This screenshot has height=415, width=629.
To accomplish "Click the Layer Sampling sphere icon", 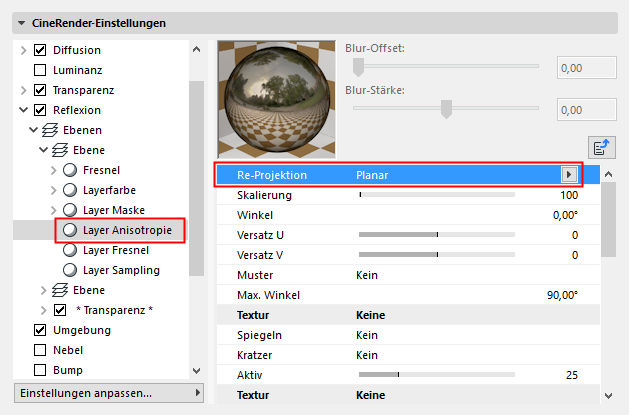I will 70,270.
